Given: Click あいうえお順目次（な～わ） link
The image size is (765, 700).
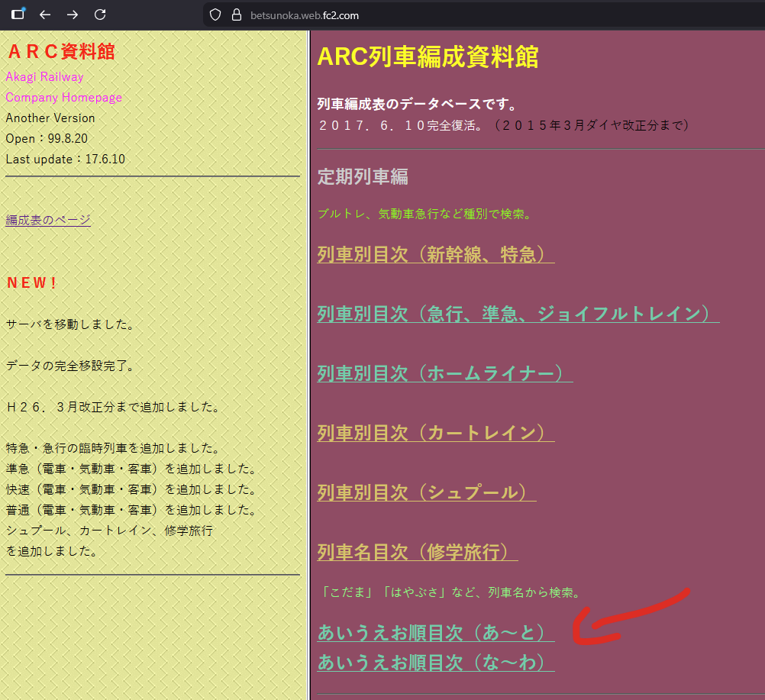Looking at the screenshot, I should point(435,662).
